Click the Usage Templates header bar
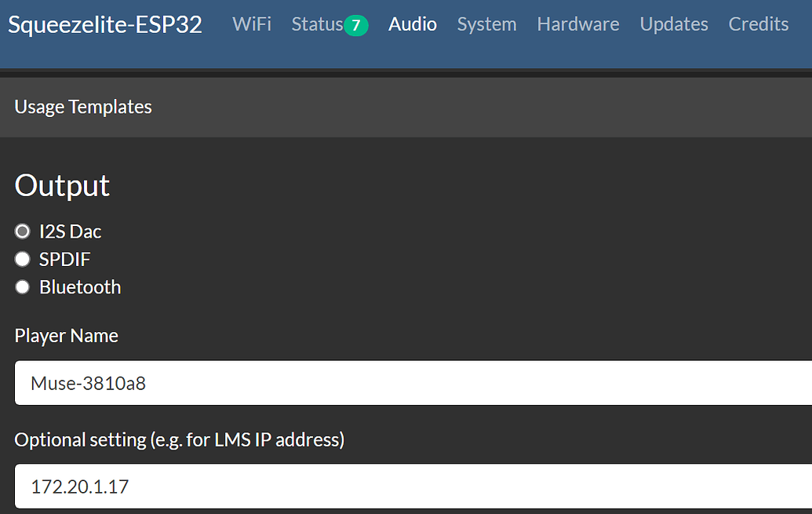The height and width of the screenshot is (514, 812). 392,107
